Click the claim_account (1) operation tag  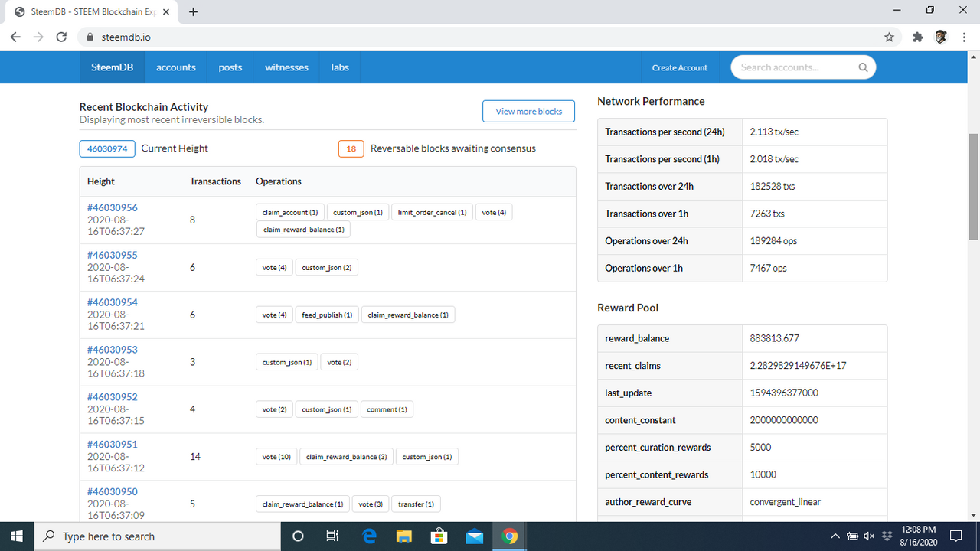(x=290, y=212)
